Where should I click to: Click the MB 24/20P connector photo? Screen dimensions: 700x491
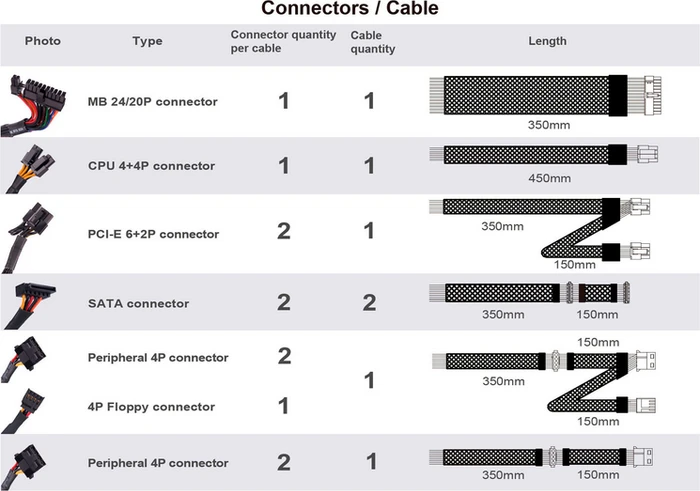(x=33, y=105)
